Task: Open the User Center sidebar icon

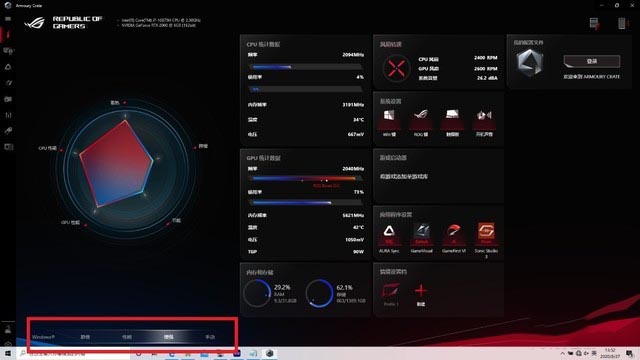Action: [x=8, y=329]
